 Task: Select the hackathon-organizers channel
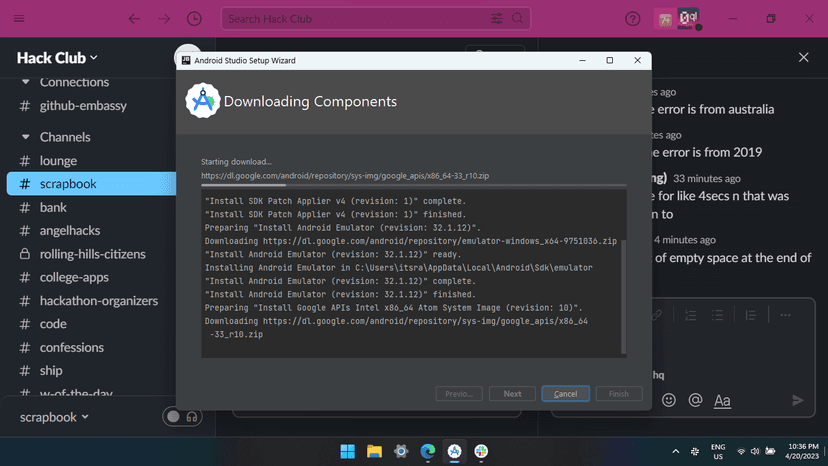tap(98, 301)
